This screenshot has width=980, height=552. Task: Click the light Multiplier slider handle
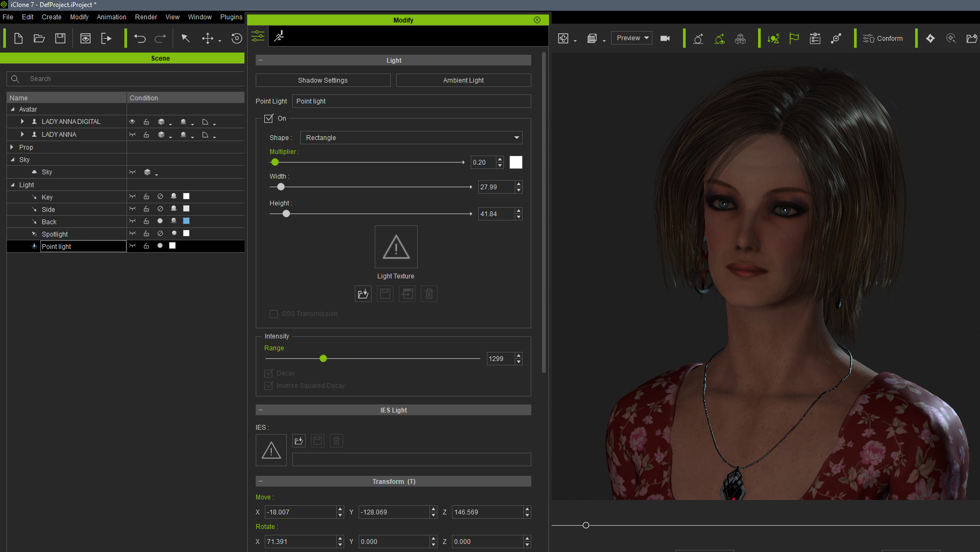point(275,162)
